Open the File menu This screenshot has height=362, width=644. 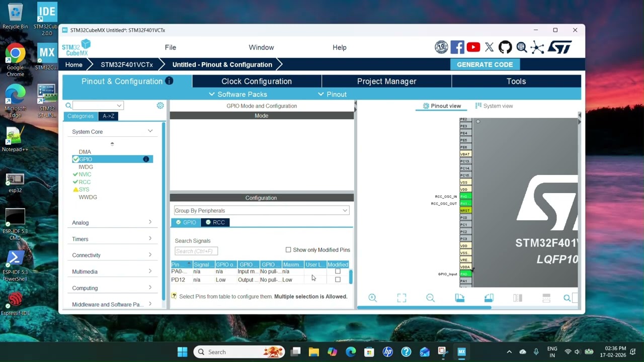tap(171, 47)
